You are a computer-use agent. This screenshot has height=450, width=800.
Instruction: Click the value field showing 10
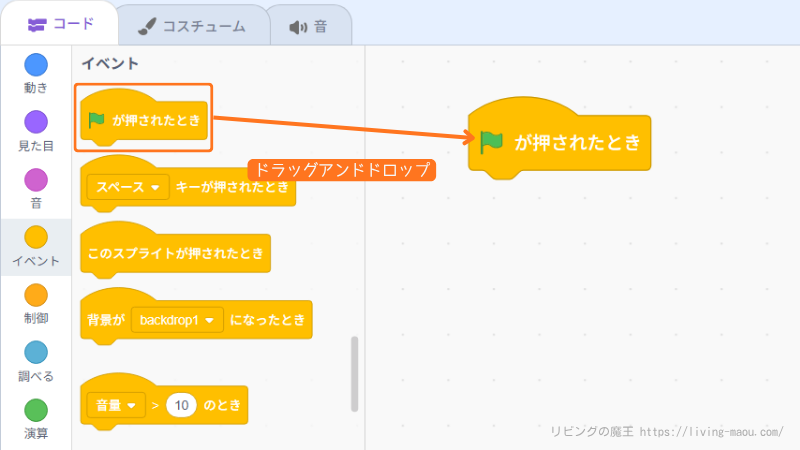tap(181, 406)
